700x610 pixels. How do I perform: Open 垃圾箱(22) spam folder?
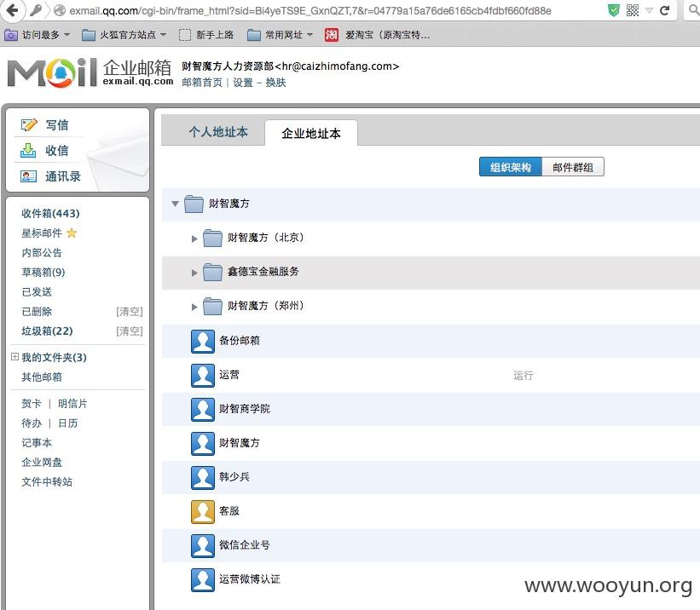coord(48,331)
